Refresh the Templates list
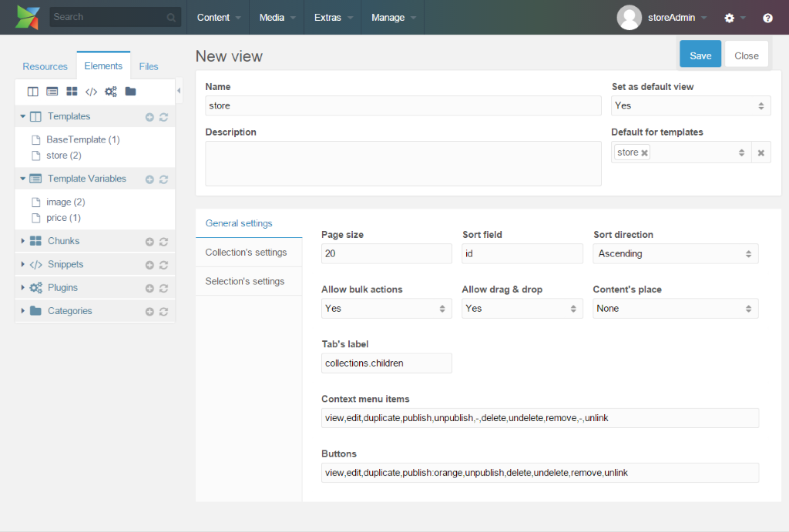Image resolution: width=789 pixels, height=532 pixels. pos(163,117)
